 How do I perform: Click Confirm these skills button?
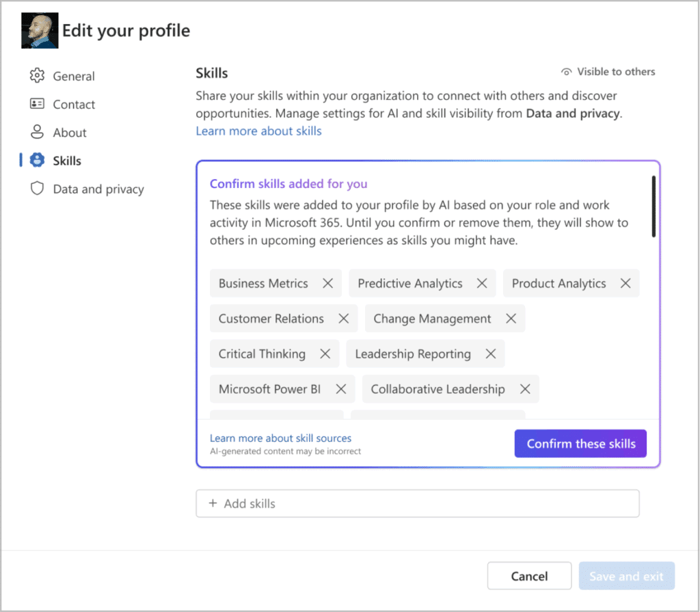point(580,444)
